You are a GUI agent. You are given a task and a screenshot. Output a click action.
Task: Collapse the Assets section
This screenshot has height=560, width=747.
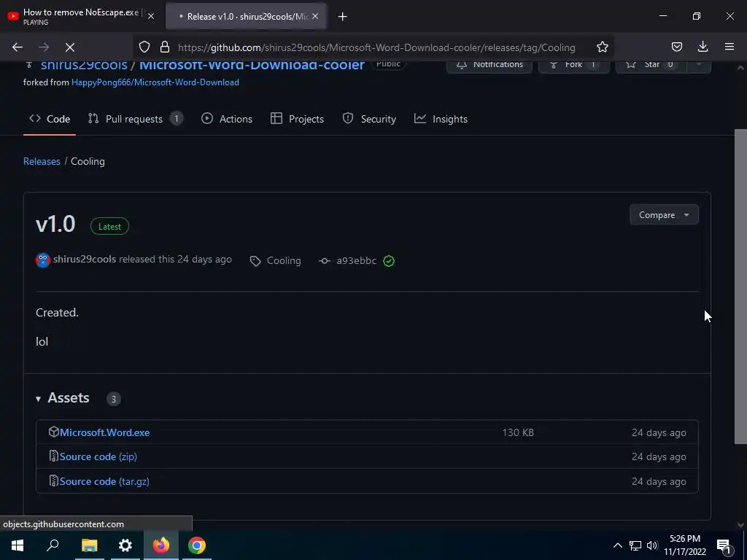point(63,398)
